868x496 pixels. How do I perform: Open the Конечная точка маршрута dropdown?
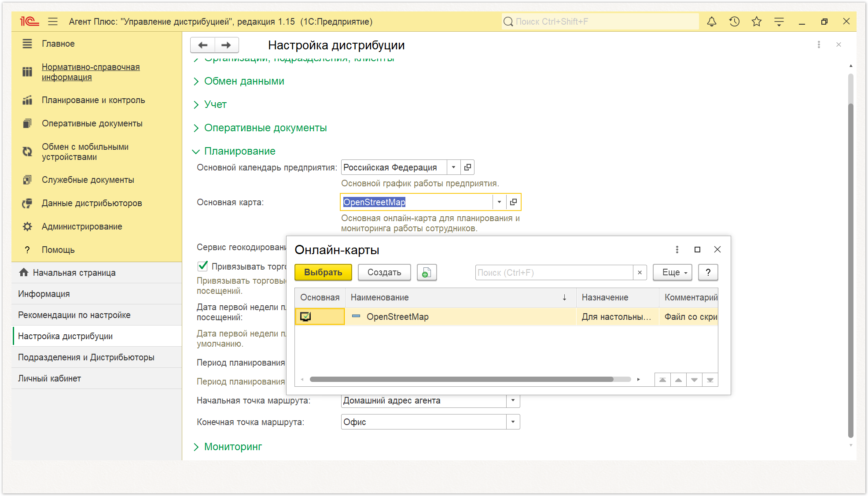tap(513, 422)
